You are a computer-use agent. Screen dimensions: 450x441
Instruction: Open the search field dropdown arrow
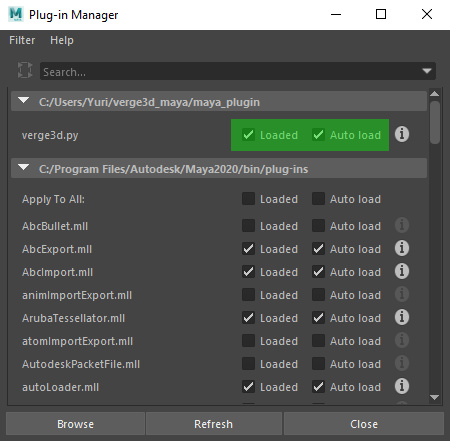pos(427,71)
